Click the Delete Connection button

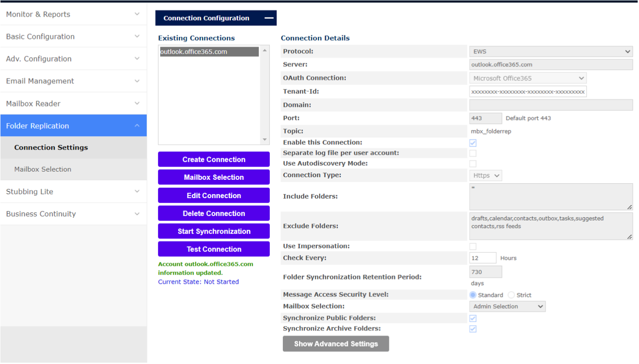coord(213,213)
